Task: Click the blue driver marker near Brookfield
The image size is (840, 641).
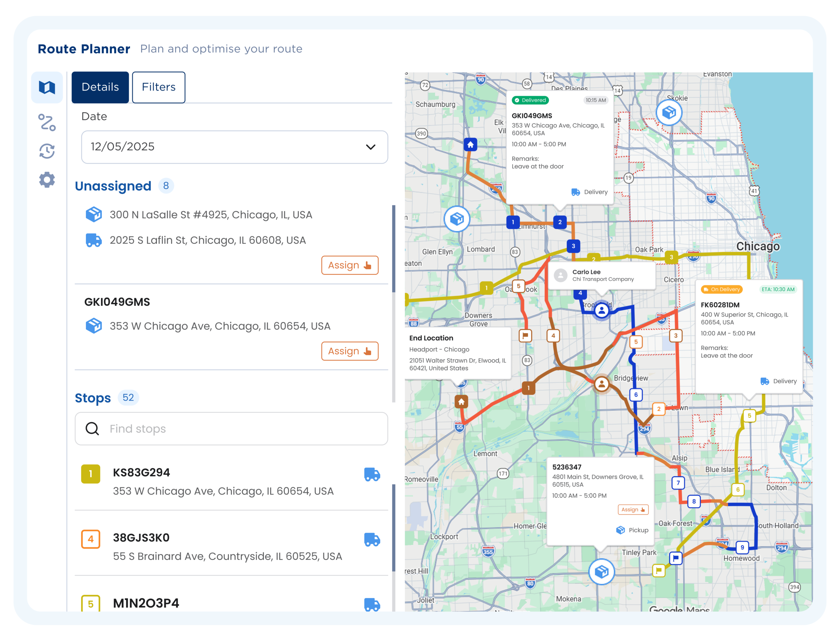Action: [x=602, y=311]
